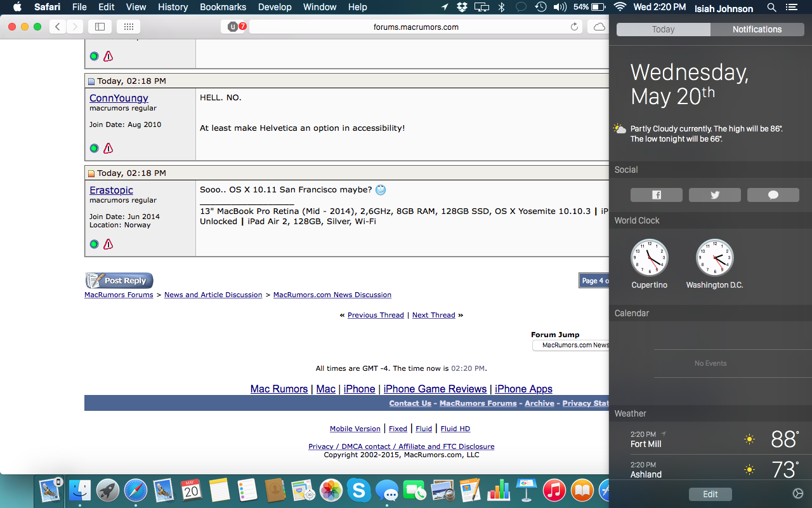Viewport: 812px width, 508px height.
Task: Show Top Sites grid button
Action: click(x=129, y=27)
